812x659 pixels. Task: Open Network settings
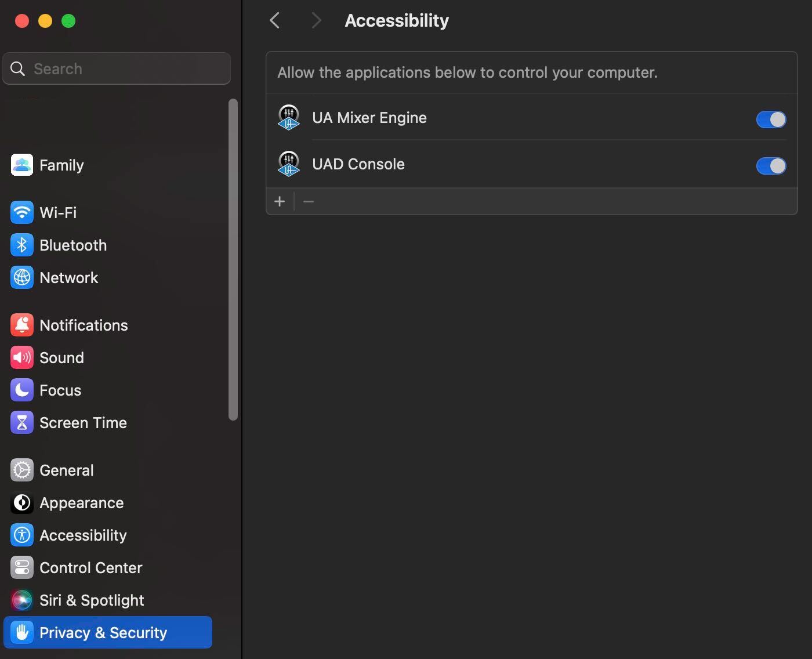click(68, 277)
